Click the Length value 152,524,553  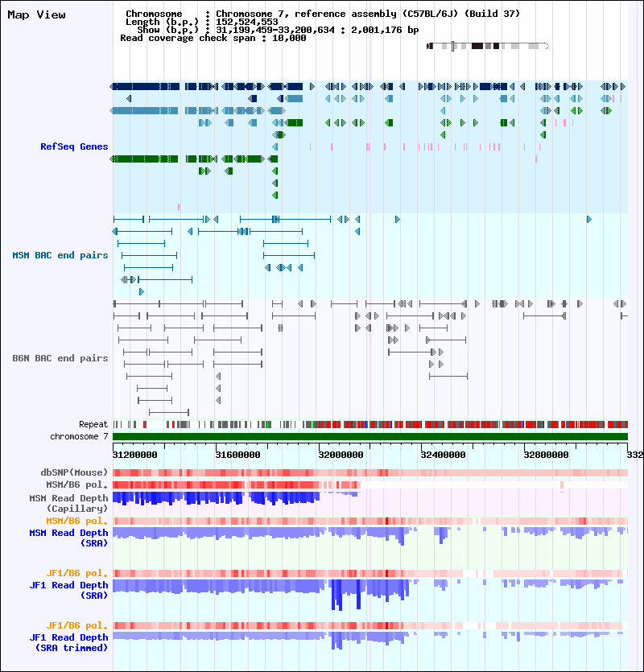247,22
